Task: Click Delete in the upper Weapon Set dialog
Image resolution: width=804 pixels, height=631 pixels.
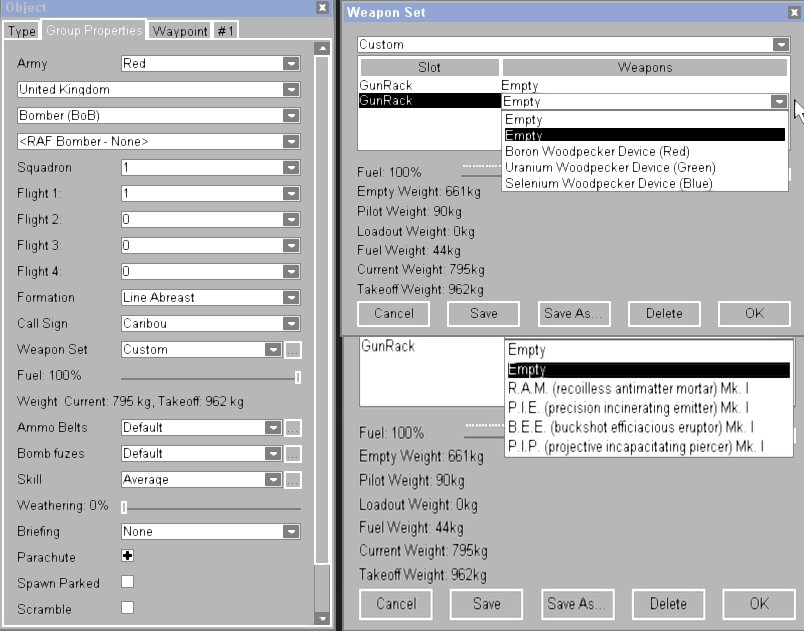Action: point(664,314)
